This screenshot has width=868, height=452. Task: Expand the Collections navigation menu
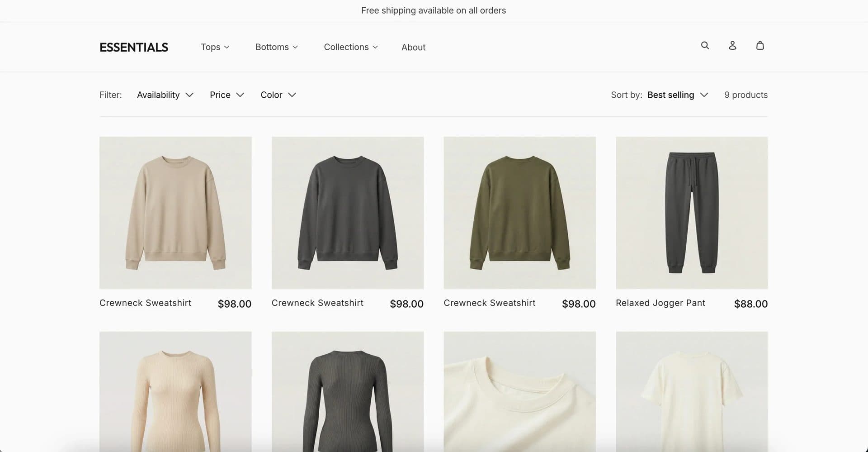coord(351,47)
